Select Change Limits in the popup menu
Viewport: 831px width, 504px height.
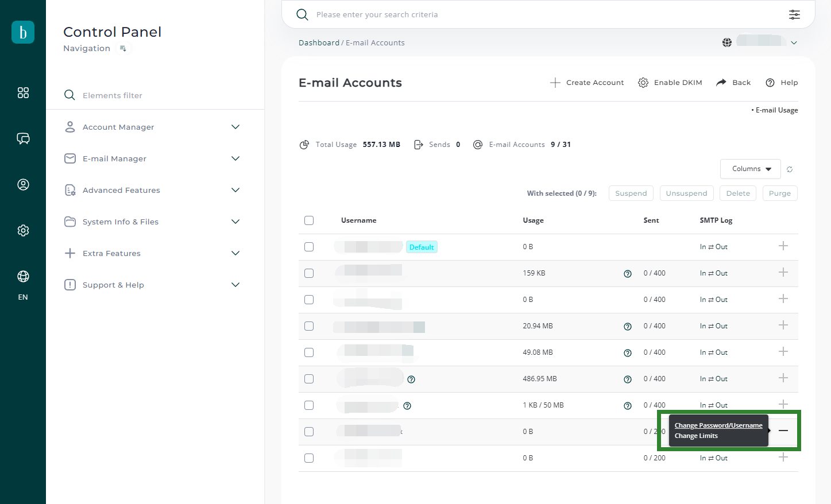pos(696,436)
